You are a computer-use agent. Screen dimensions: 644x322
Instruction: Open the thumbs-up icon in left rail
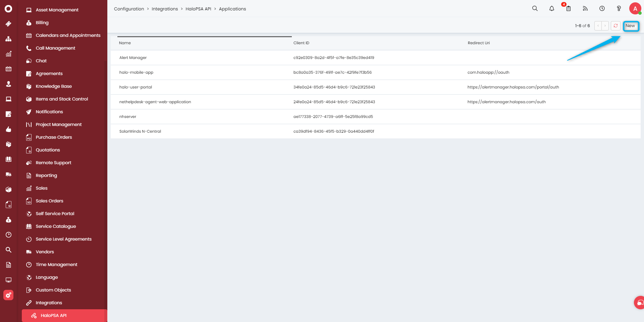tap(8, 129)
